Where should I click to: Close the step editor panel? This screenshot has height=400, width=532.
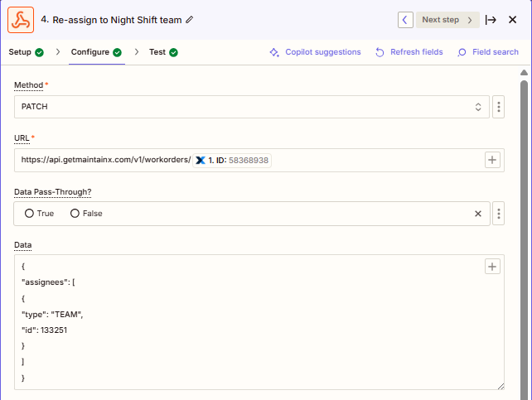(512, 20)
